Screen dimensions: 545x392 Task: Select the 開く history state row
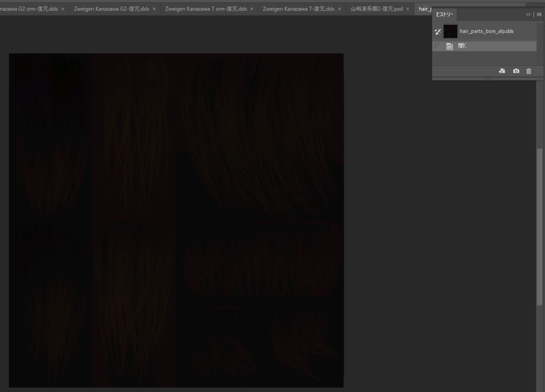pos(484,46)
